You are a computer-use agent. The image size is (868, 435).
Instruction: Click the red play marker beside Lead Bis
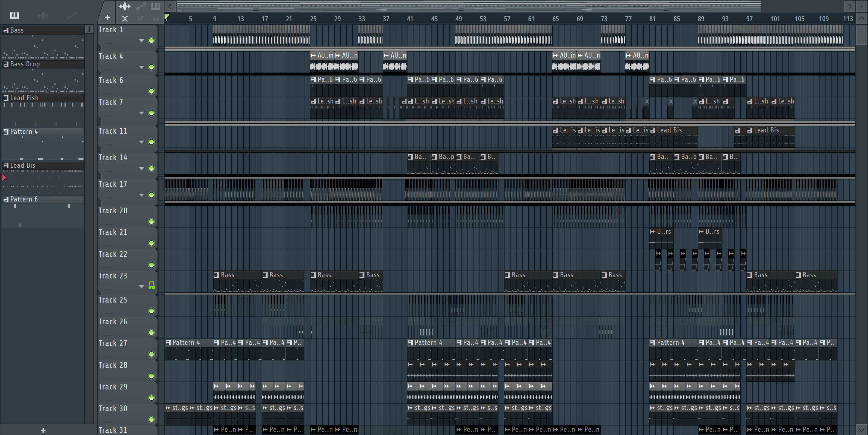[x=4, y=177]
